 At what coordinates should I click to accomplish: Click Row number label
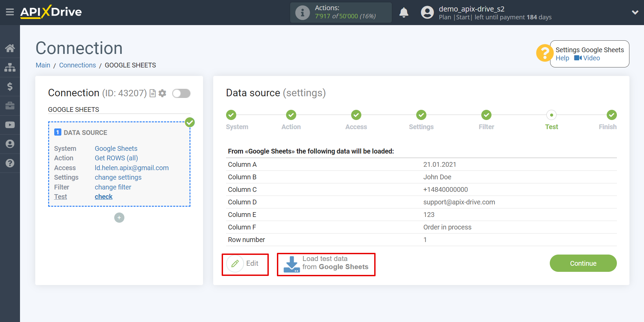[x=246, y=240]
